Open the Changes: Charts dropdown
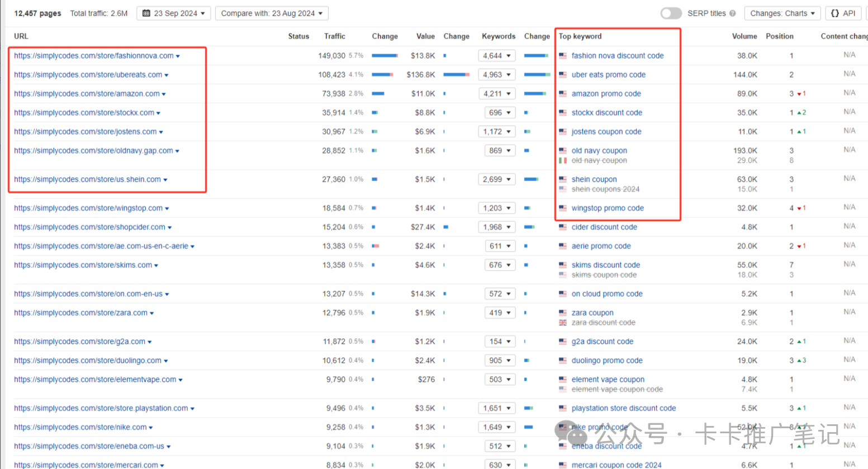The height and width of the screenshot is (469, 868). [782, 13]
